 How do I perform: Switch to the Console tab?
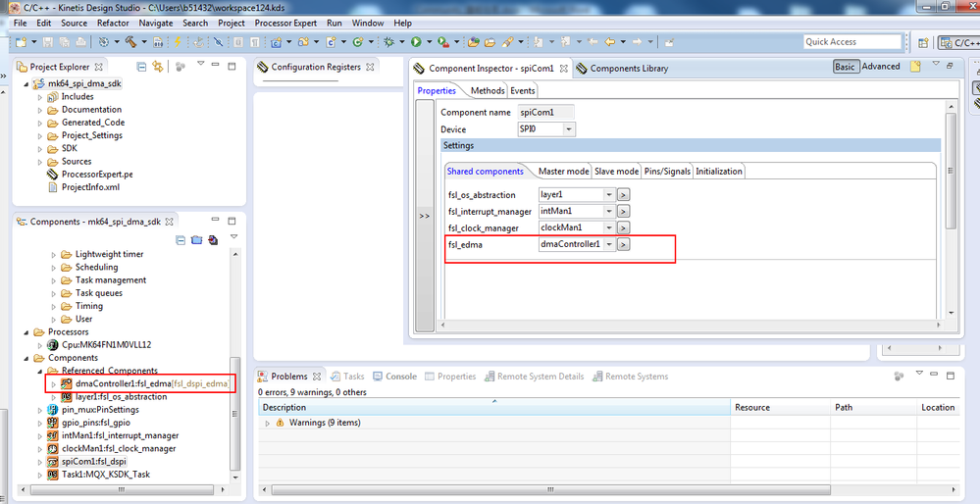(x=395, y=376)
